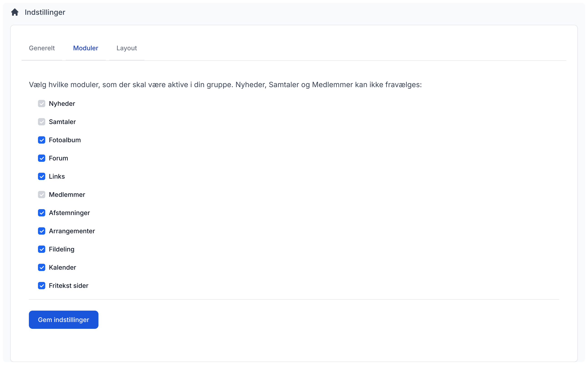The height and width of the screenshot is (365, 588).
Task: Disable the Fildeling checkbox
Action: click(x=41, y=249)
